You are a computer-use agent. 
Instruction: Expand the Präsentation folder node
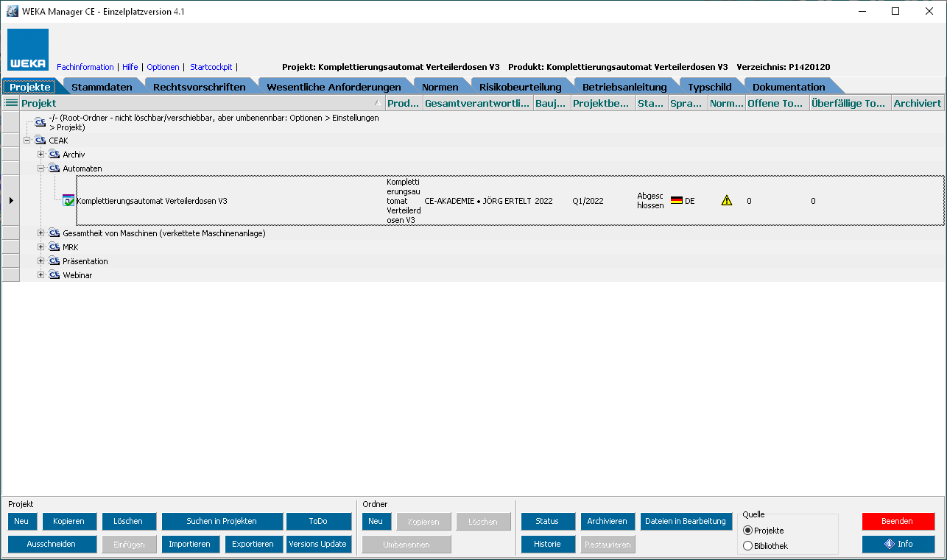pos(41,261)
